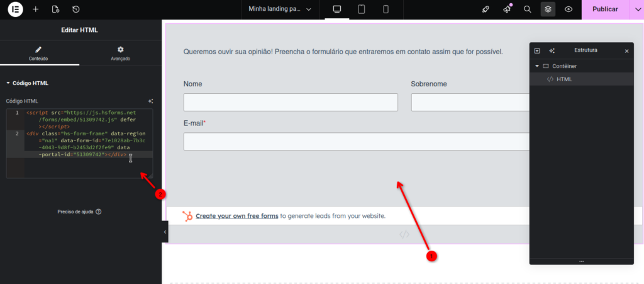Click the Nome input field
Viewport: 644px width, 284px height.
click(291, 103)
